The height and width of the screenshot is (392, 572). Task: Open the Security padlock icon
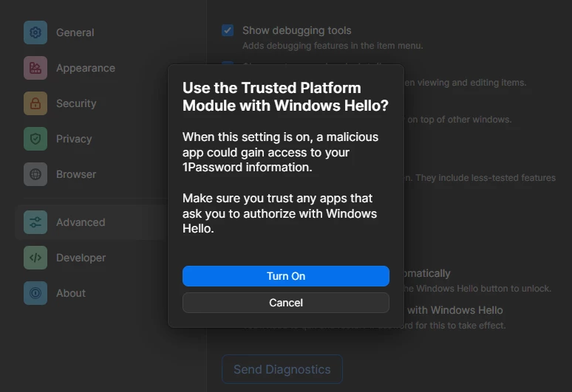click(x=35, y=103)
